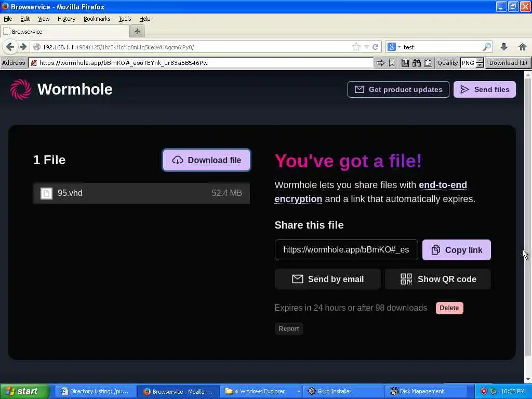
Task: Click the Browservice bookmark ribbon icon
Action: 392,63
